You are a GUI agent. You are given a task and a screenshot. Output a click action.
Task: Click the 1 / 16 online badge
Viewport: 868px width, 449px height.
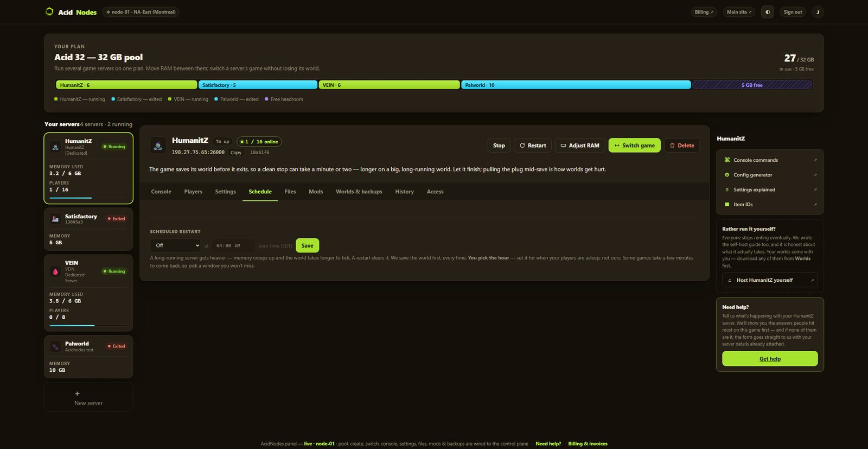click(x=259, y=142)
